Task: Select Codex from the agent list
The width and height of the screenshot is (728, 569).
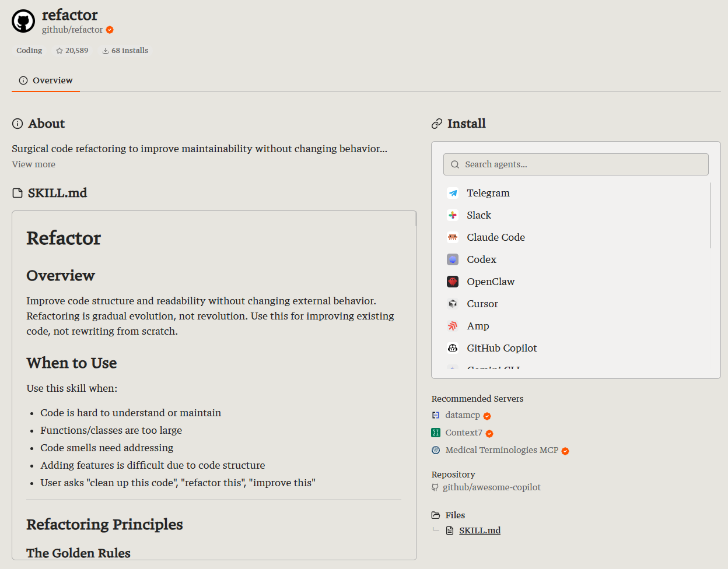Action: 482,259
